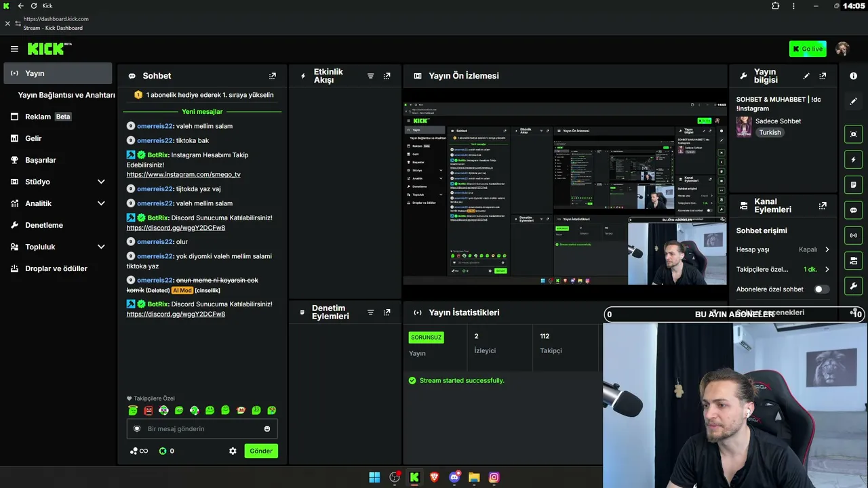Click the pencil icon in the right sidebar
Viewport: 868px width, 488px height.
[853, 101]
